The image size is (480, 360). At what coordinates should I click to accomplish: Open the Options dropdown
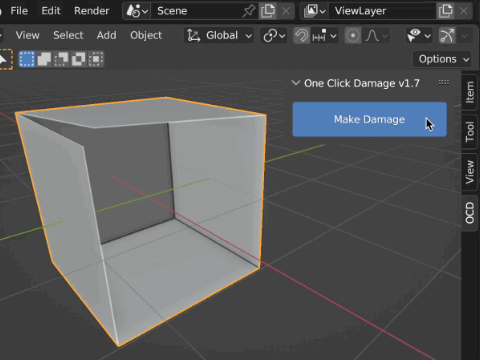coord(442,59)
